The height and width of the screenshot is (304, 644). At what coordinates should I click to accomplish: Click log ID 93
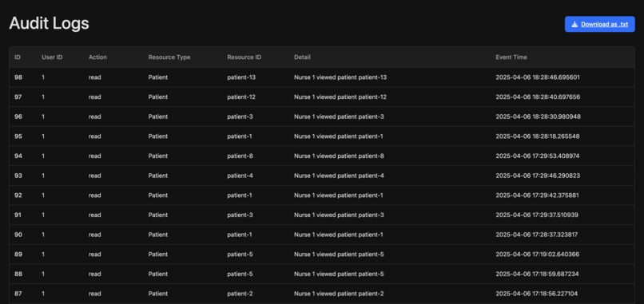pos(18,176)
